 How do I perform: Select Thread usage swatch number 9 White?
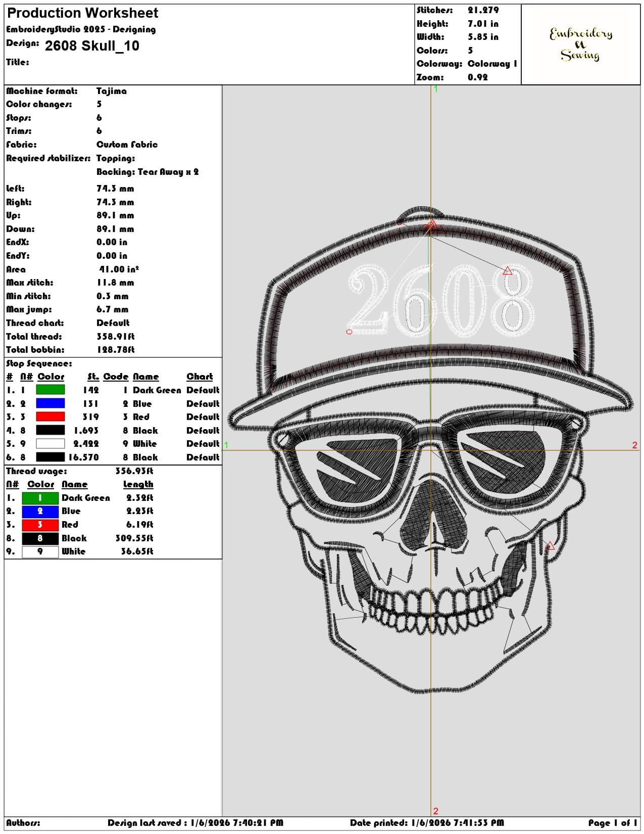(x=40, y=551)
